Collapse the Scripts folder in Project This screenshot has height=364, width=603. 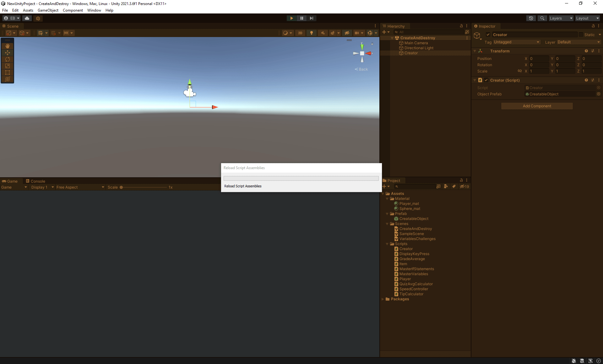[x=387, y=244]
